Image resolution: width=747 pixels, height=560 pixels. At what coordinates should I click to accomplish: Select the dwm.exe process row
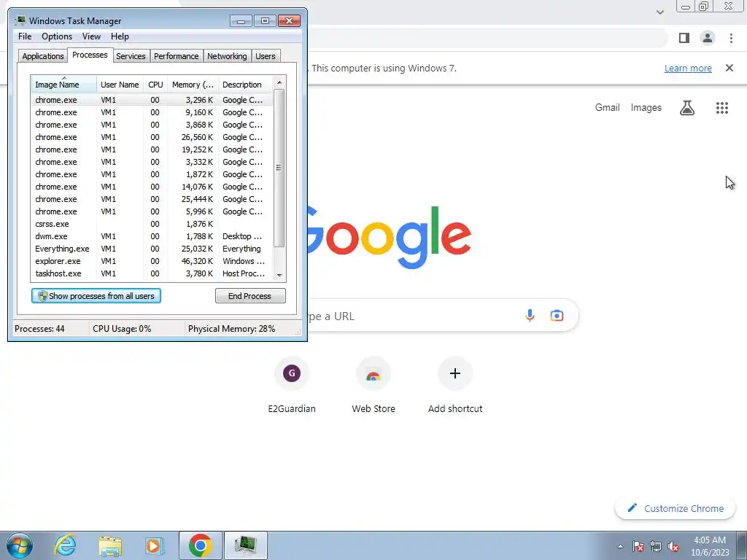(x=152, y=236)
